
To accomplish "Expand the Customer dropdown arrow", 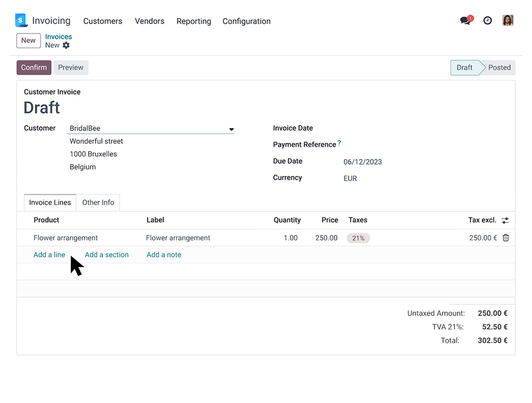I will click(x=231, y=129).
